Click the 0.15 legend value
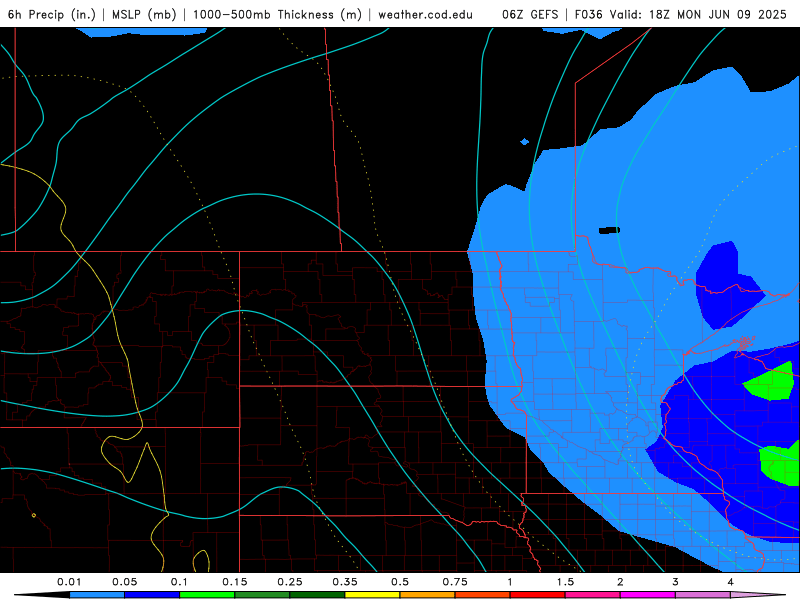Image resolution: width=800 pixels, height=600 pixels. coord(235,582)
